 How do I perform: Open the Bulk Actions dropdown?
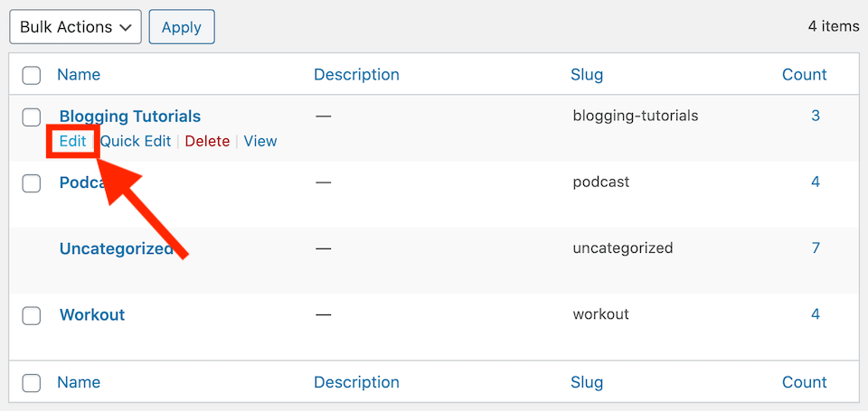(75, 27)
